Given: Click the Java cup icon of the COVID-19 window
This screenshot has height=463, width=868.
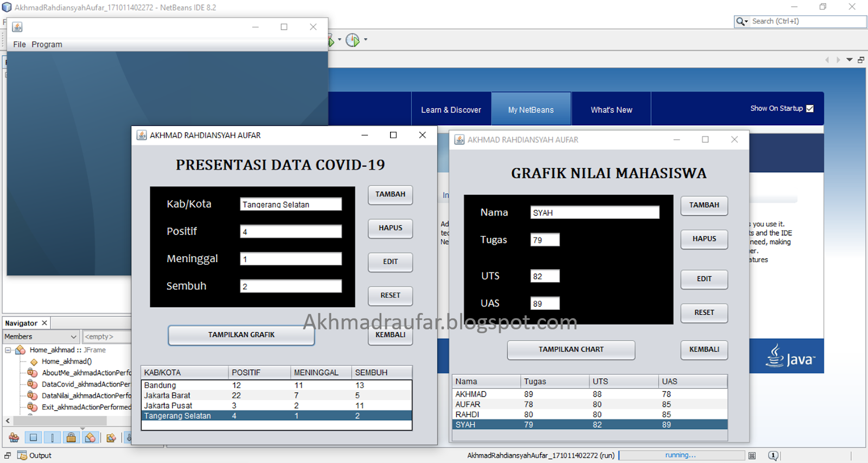Looking at the screenshot, I should [x=142, y=135].
